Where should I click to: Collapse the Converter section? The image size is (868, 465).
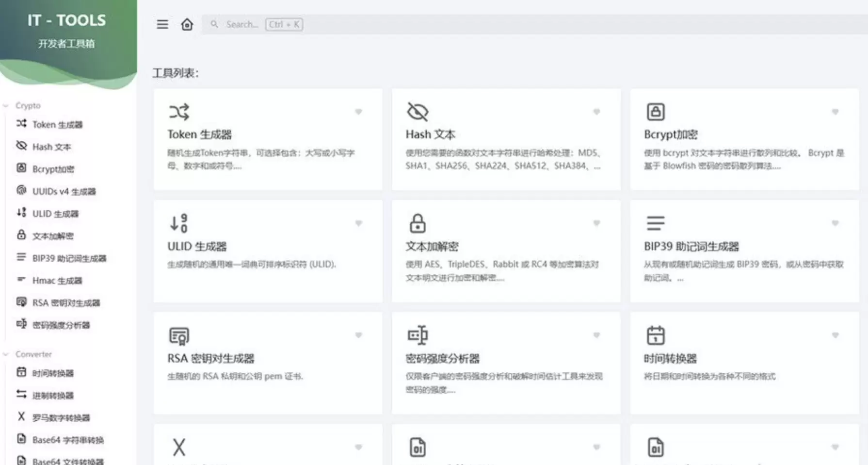click(28, 354)
